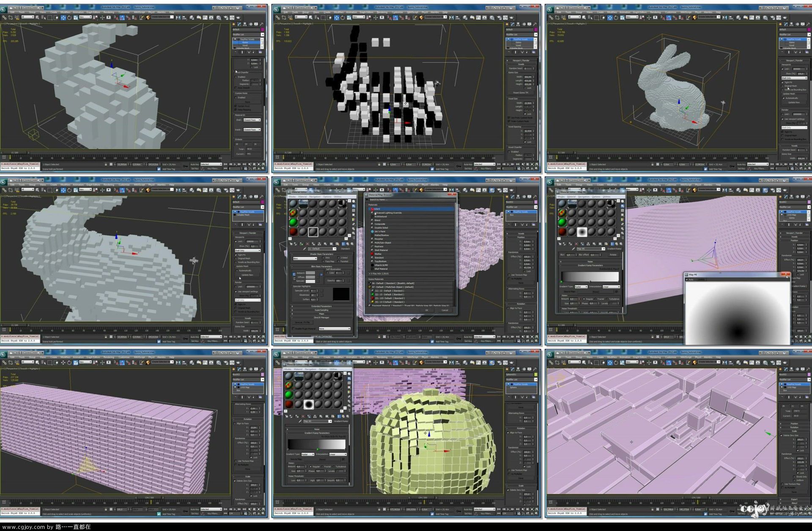The image size is (812, 531).
Task: Click Get Material icon in Material Editor 21 - Default
Action: click(291, 244)
